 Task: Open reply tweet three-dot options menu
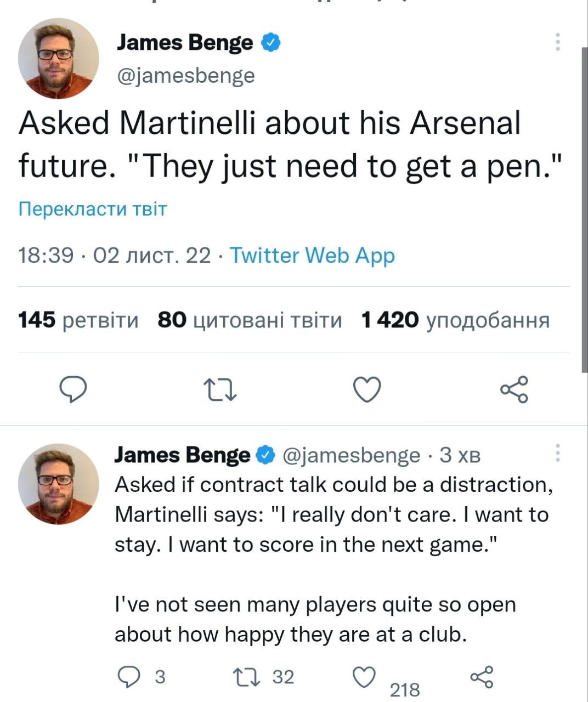pos(558,453)
